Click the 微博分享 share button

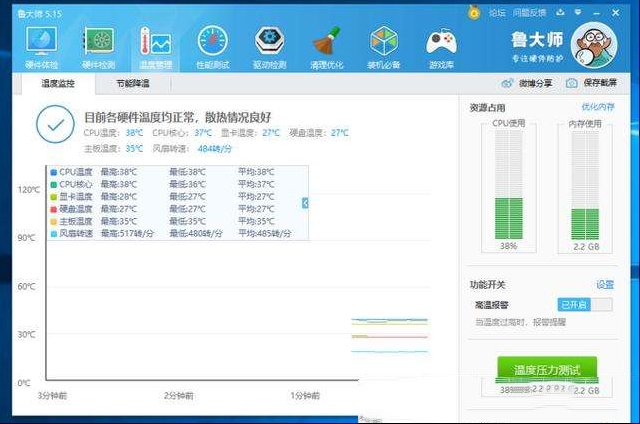[527, 83]
